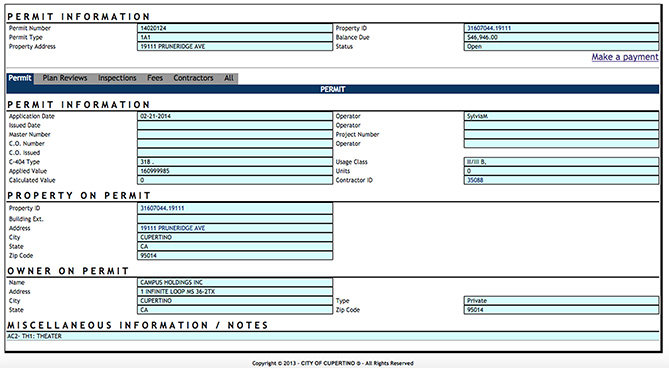Open the Inspections tab

click(x=117, y=78)
